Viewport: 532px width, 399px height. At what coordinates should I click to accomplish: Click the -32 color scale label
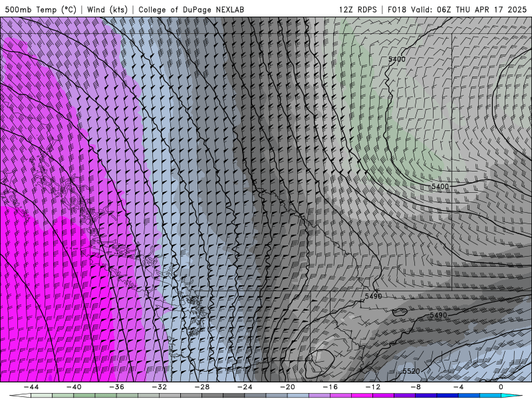(159, 387)
